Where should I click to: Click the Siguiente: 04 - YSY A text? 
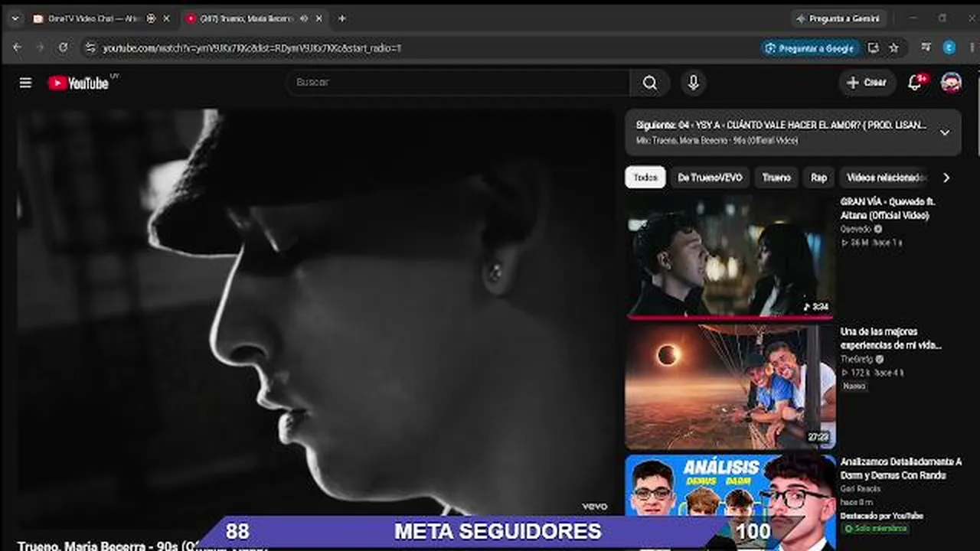coord(781,125)
